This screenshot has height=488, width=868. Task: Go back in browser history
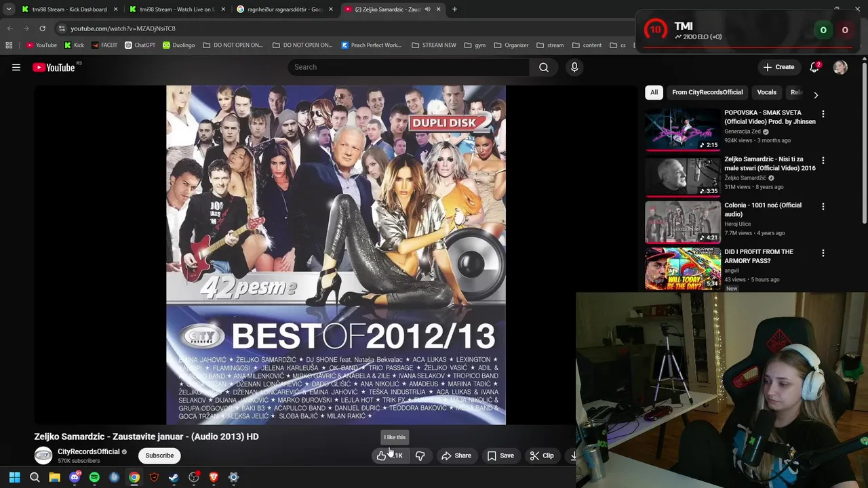pyautogui.click(x=9, y=28)
